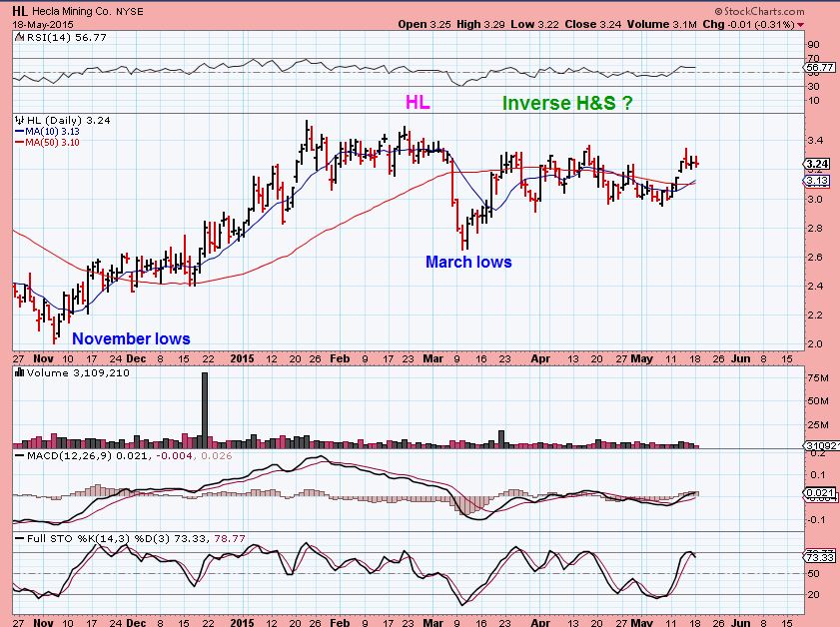Select the 'Inverse H&S ?' green annotation
This screenshot has width=840, height=627.
click(x=567, y=103)
